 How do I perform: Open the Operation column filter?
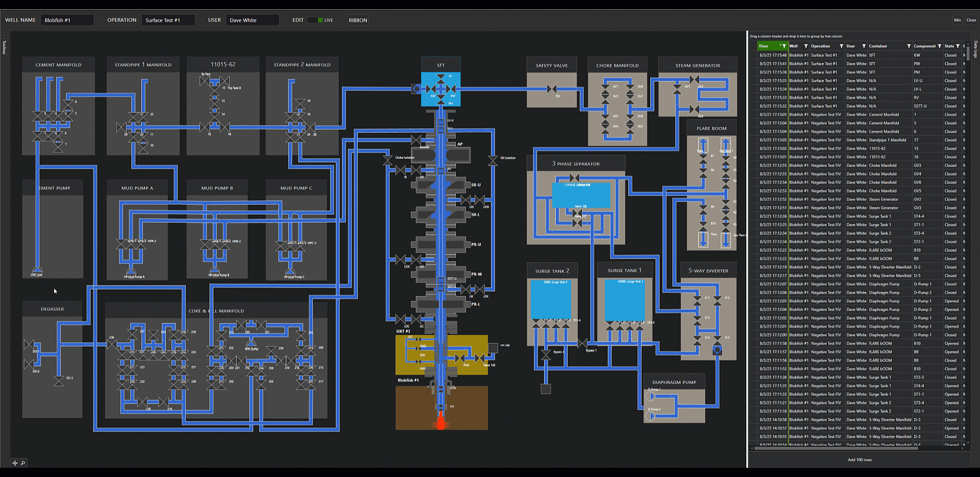pyautogui.click(x=841, y=46)
